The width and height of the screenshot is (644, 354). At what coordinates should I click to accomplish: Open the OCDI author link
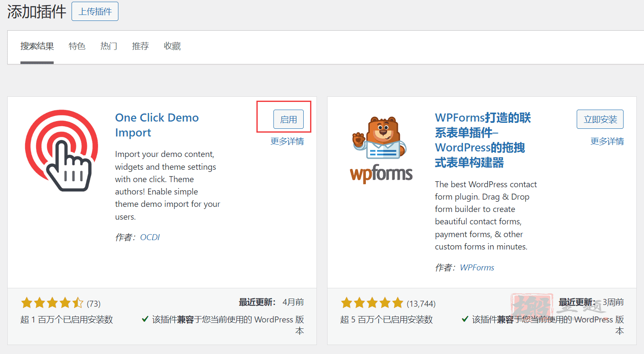[x=150, y=237]
